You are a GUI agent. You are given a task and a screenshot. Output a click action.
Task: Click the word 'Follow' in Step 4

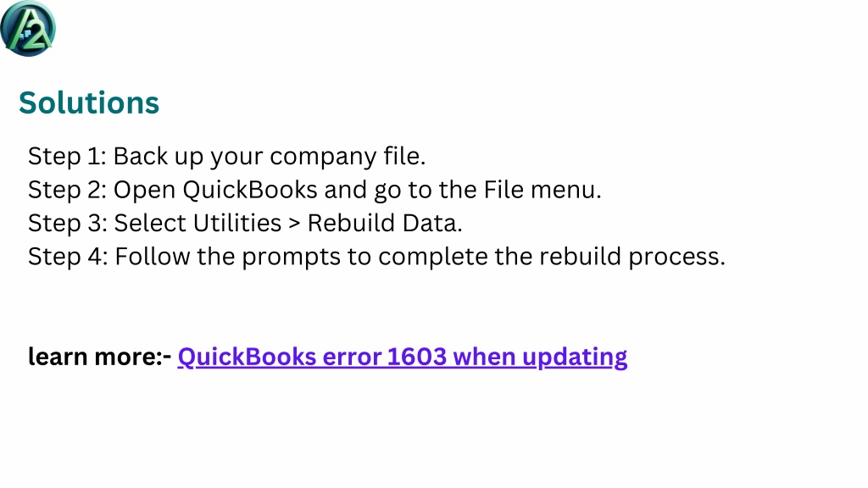153,257
